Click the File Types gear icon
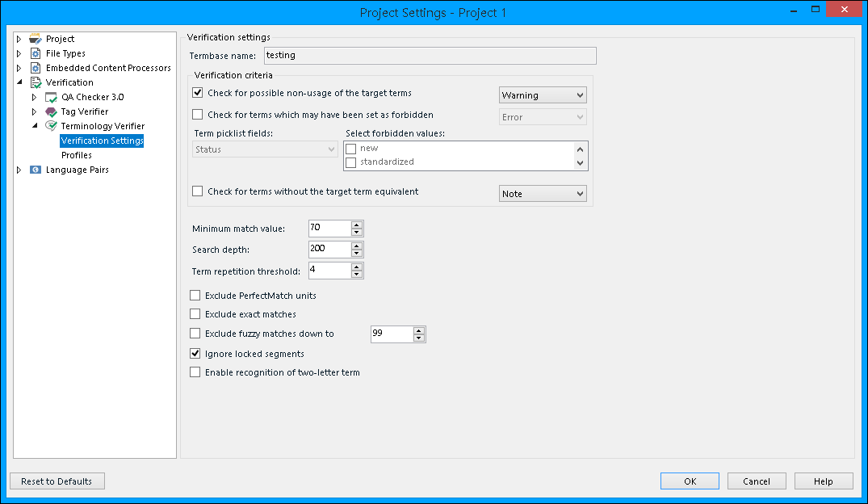Image resolution: width=868 pixels, height=504 pixels. 36,53
